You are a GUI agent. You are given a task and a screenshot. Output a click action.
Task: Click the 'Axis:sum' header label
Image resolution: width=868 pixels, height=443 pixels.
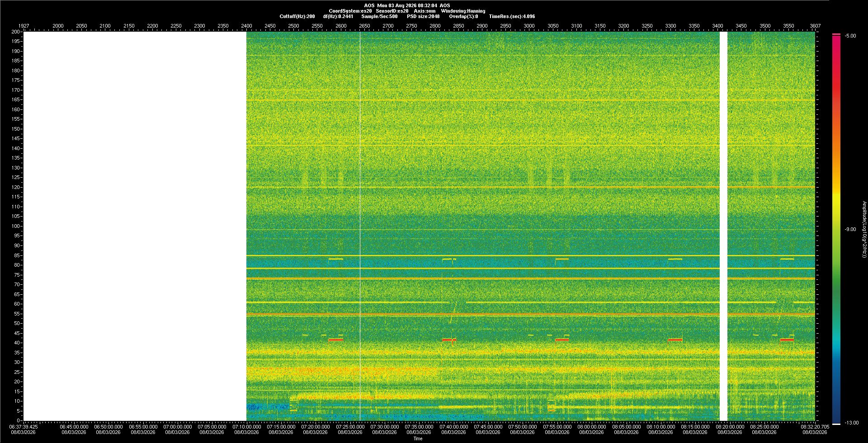425,11
